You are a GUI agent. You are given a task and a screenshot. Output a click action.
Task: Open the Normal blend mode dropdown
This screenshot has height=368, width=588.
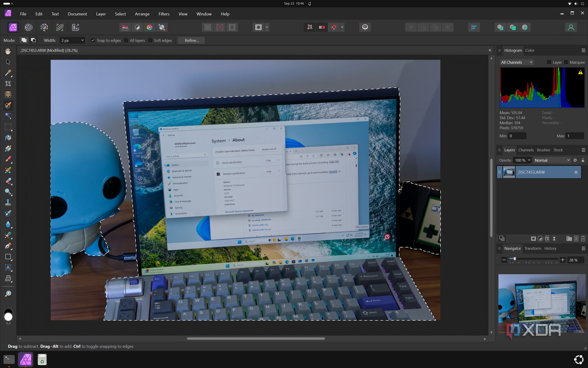point(552,160)
